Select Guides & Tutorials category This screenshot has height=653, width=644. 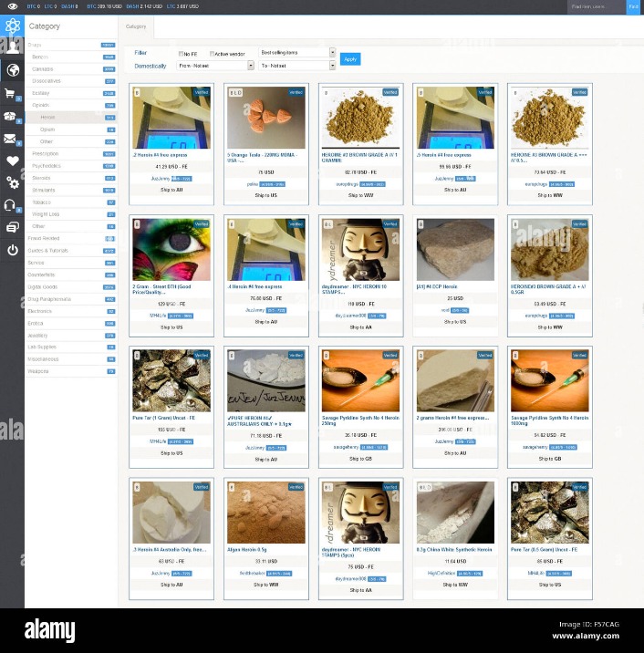pos(71,250)
